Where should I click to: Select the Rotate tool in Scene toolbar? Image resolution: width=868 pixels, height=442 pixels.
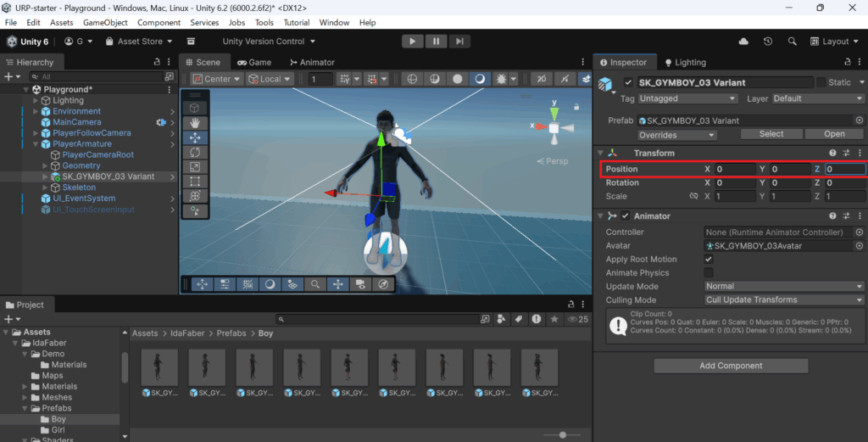[x=195, y=152]
